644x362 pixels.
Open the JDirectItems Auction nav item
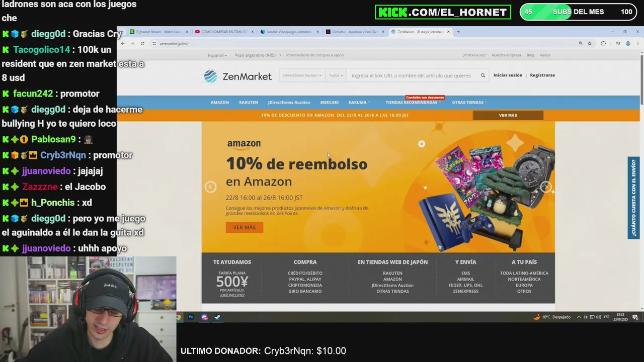click(x=289, y=103)
